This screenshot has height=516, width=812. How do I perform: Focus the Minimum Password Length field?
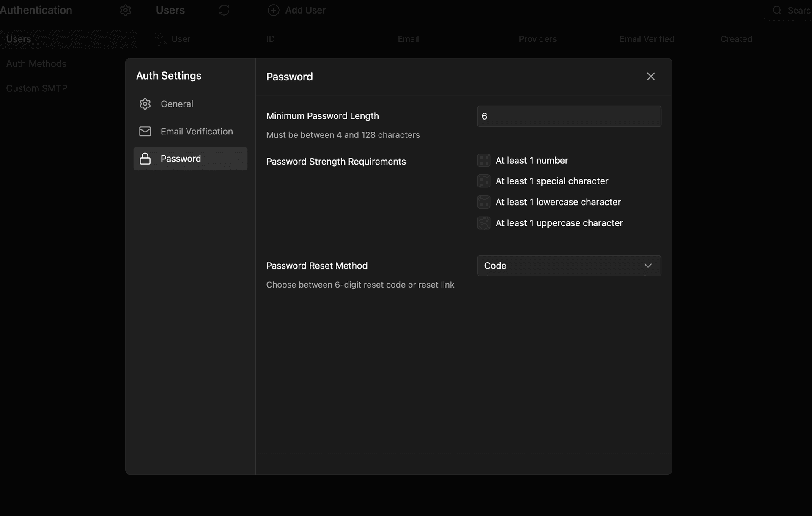pyautogui.click(x=569, y=116)
